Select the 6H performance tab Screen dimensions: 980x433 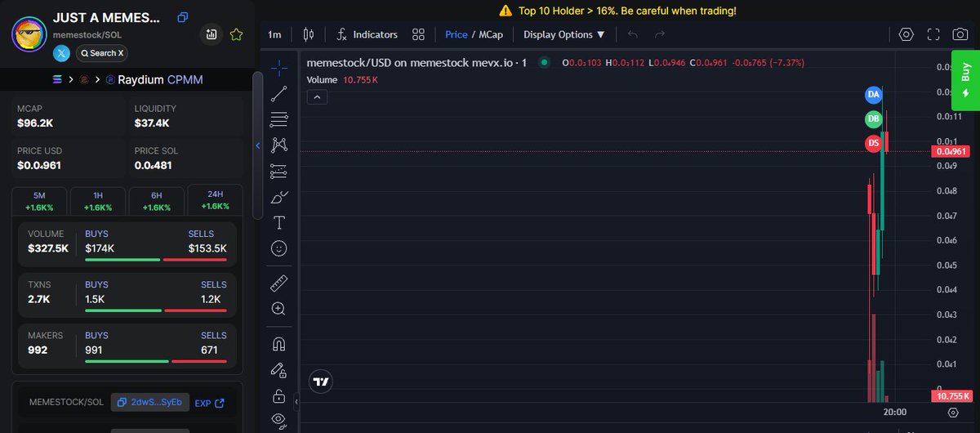click(156, 201)
